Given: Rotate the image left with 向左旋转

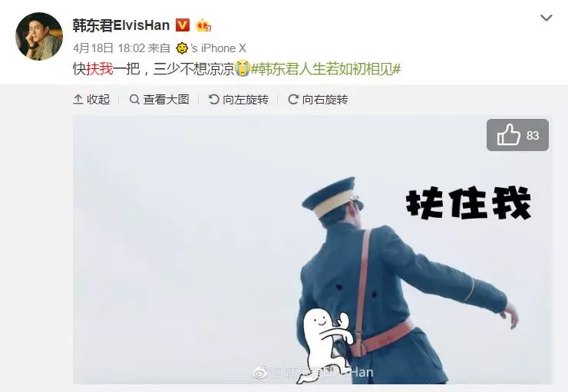Looking at the screenshot, I should (239, 99).
